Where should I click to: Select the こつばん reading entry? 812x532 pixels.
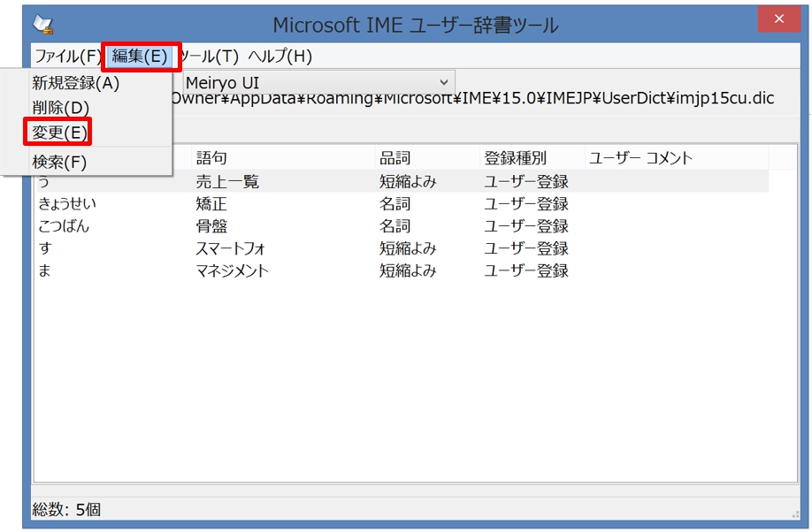click(x=64, y=225)
